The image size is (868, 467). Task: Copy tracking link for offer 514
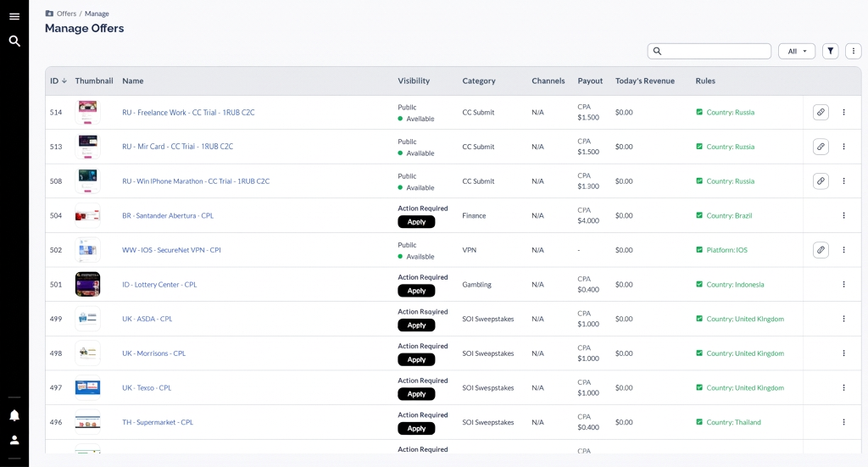coord(821,113)
